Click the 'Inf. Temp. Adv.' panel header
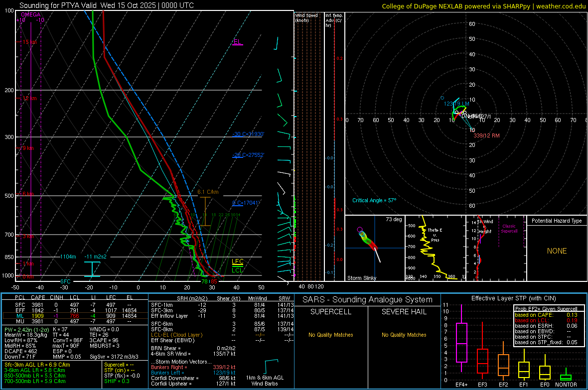The image size is (588, 390). 334,20
